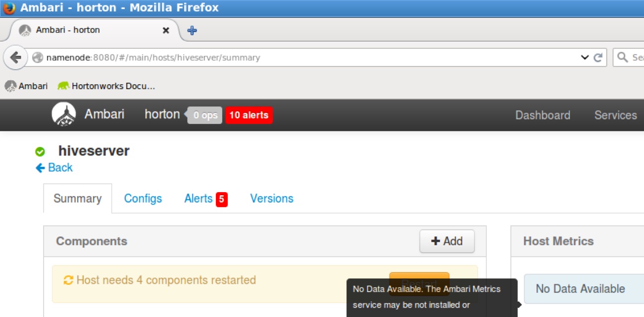Open the Ambari bookmark from the bookmarks bar

26,86
